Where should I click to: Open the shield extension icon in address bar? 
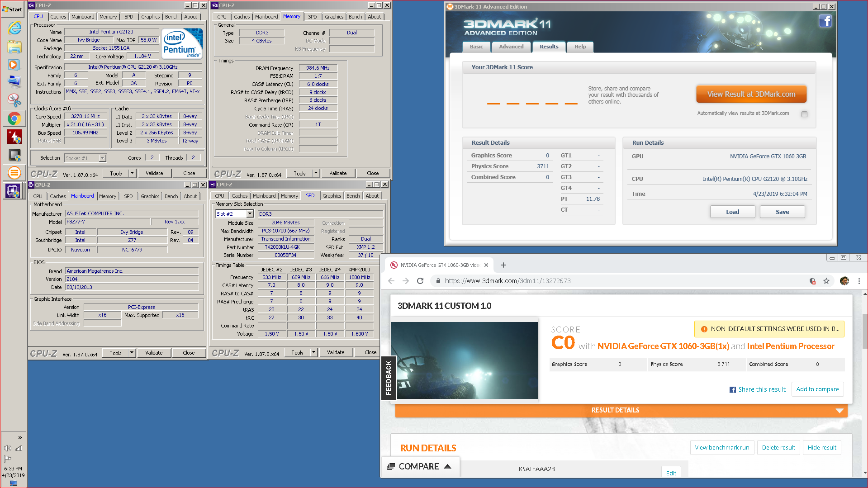(812, 281)
